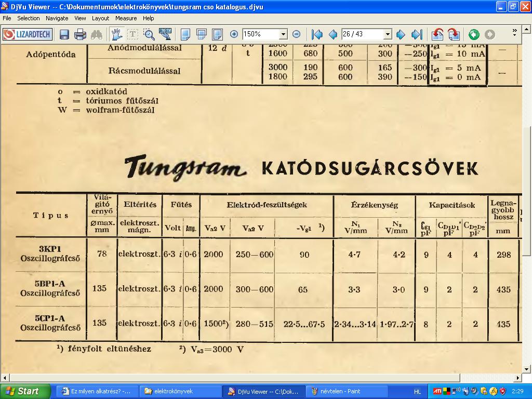
Task: Open the Help menu
Action: coord(148,18)
